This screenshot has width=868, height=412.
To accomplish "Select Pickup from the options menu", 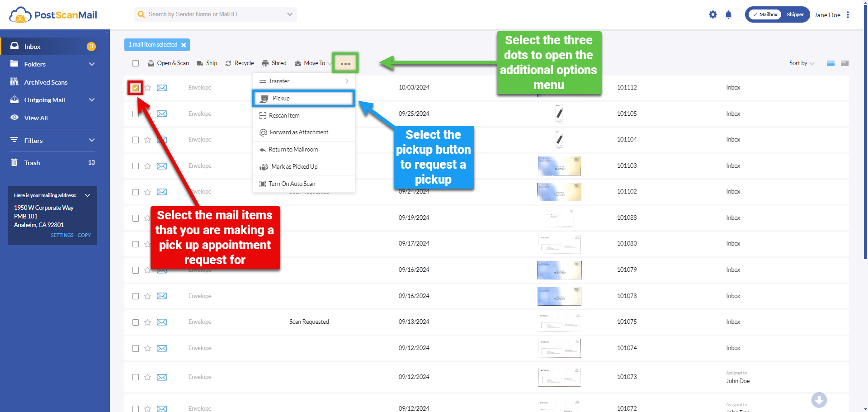I will point(304,98).
